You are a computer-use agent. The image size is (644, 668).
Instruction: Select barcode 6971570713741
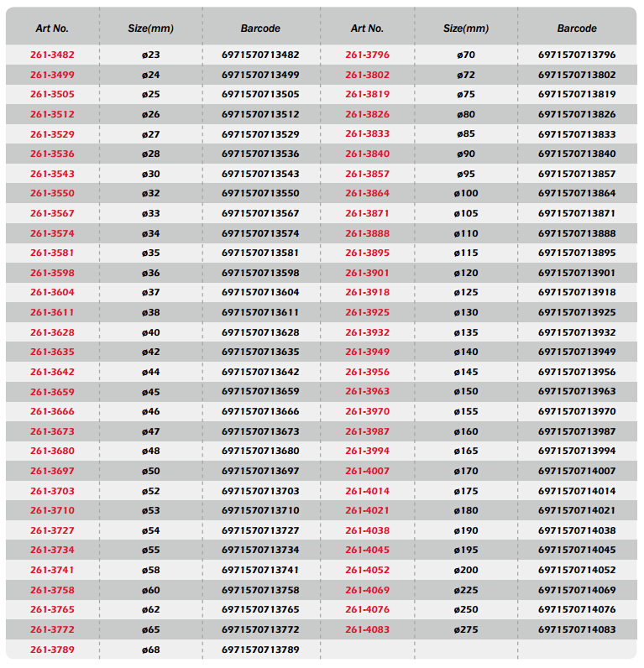click(x=260, y=570)
